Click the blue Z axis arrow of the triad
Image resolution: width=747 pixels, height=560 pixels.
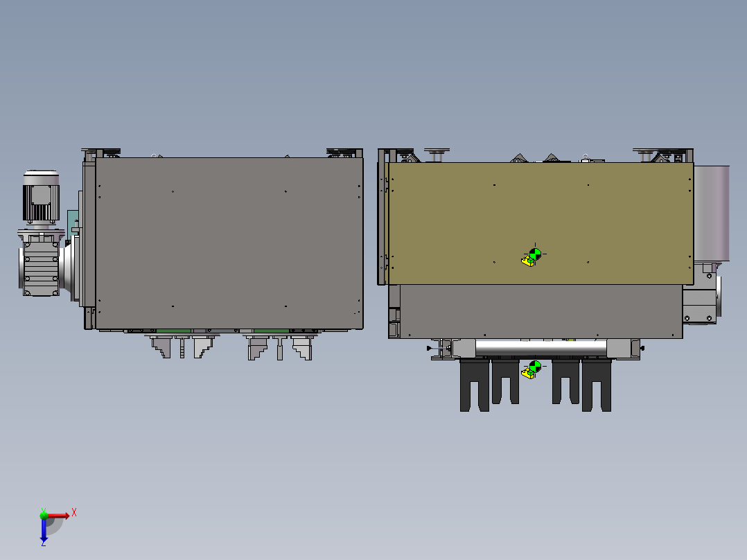[x=44, y=530]
